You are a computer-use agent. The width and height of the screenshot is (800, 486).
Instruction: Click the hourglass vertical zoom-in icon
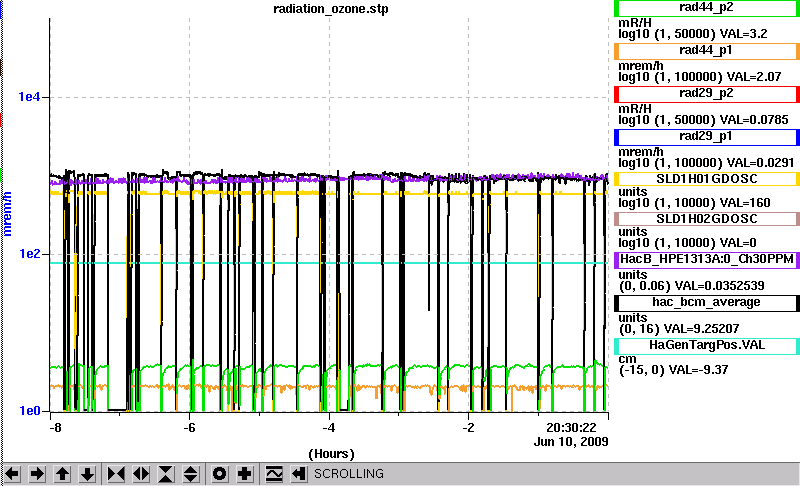(x=166, y=474)
